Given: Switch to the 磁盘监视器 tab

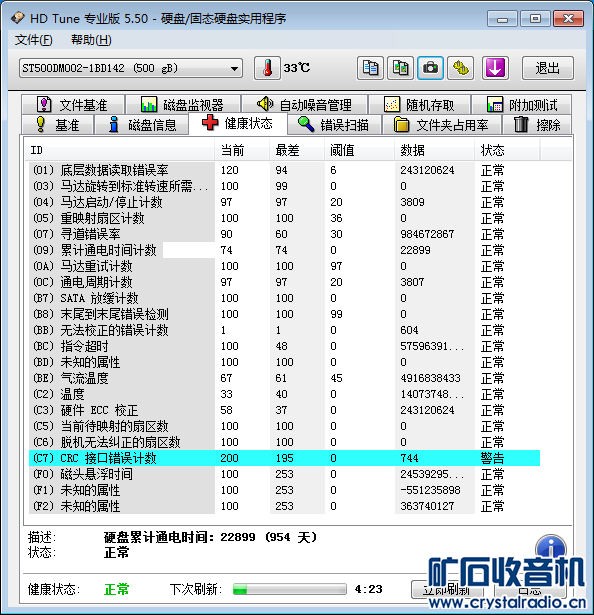Looking at the screenshot, I should (x=183, y=104).
